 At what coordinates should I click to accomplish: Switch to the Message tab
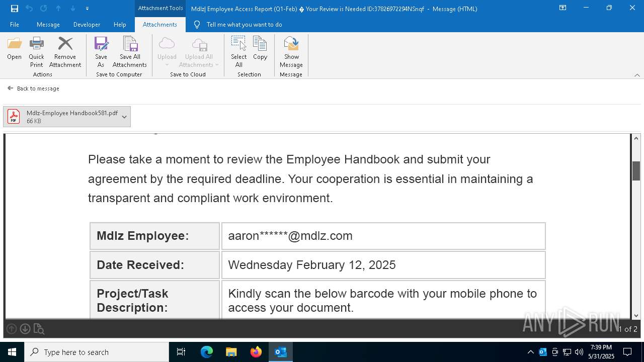pyautogui.click(x=48, y=24)
